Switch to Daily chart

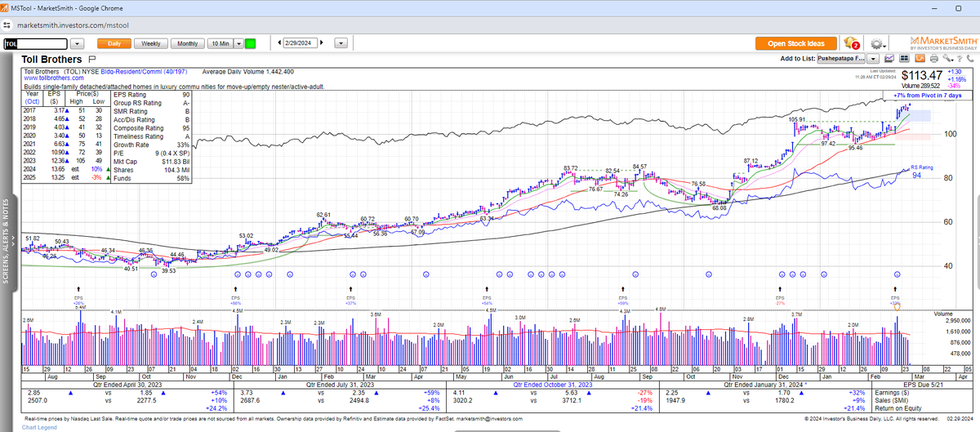(x=114, y=43)
